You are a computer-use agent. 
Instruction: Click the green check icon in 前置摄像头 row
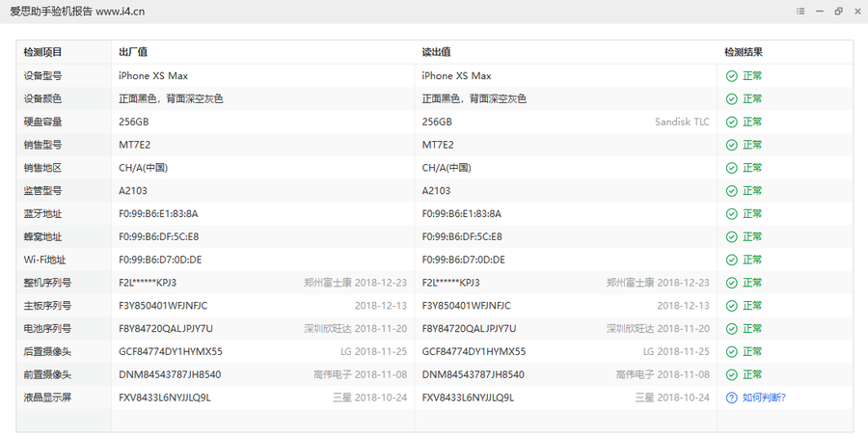coord(732,374)
